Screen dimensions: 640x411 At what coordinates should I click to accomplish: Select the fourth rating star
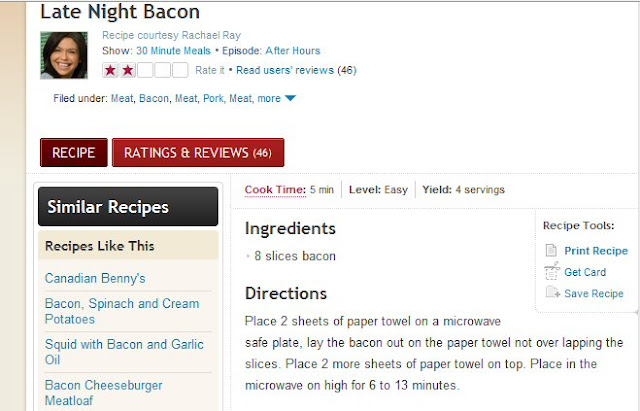163,70
